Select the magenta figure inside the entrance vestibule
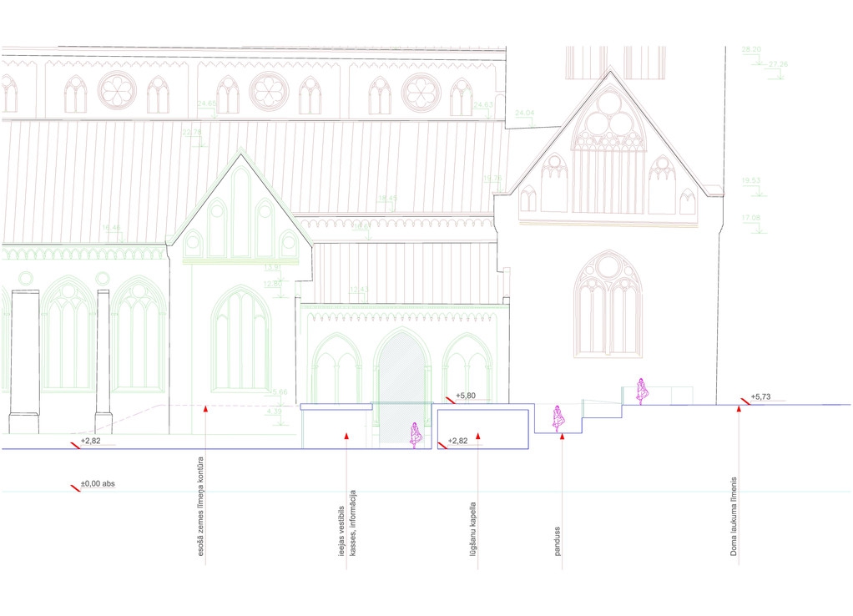 coord(414,435)
